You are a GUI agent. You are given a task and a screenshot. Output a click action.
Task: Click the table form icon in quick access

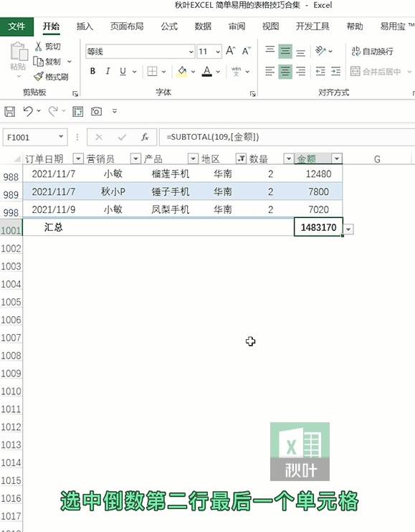(x=77, y=111)
